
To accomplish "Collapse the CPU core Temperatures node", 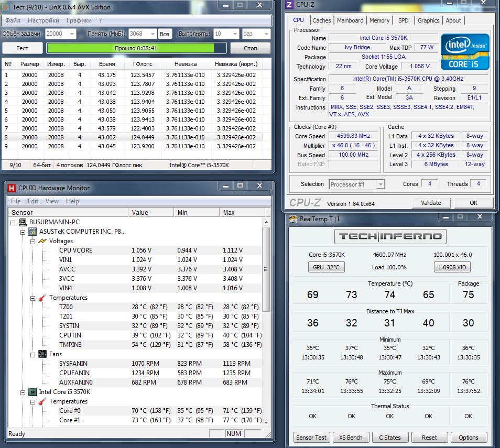I will coord(32,402).
